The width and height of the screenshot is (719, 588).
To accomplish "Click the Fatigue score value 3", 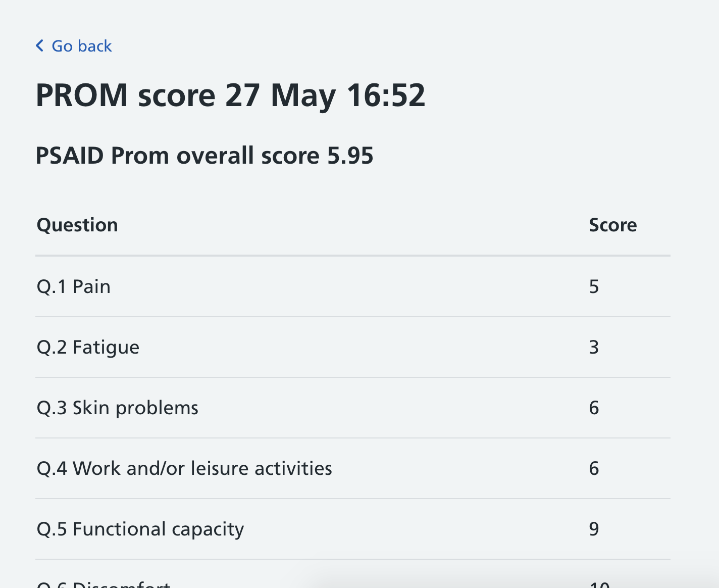I will [x=594, y=348].
